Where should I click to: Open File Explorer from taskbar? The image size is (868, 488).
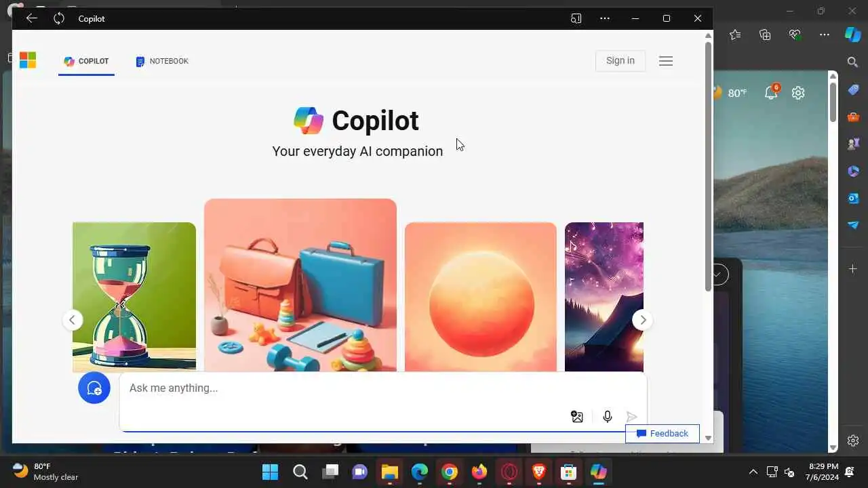389,472
